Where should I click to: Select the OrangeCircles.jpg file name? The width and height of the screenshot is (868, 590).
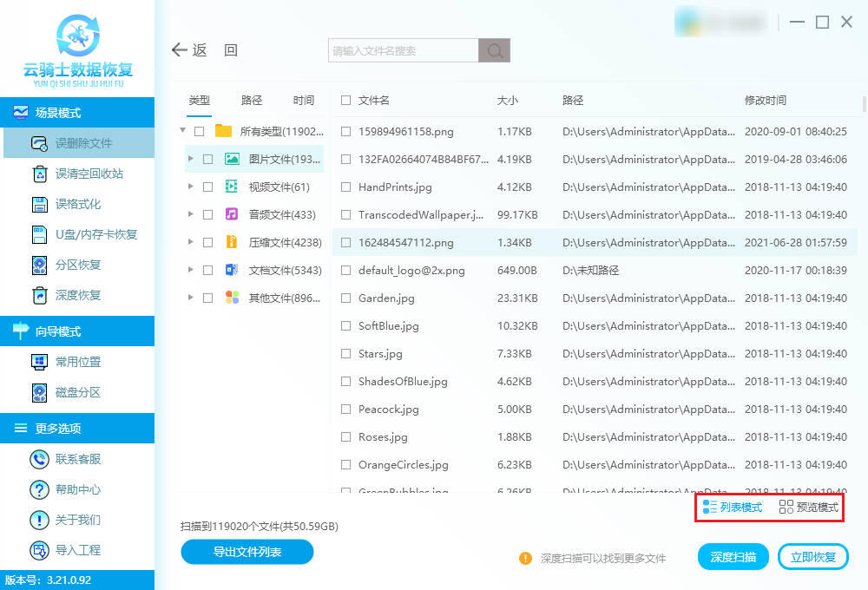403,465
